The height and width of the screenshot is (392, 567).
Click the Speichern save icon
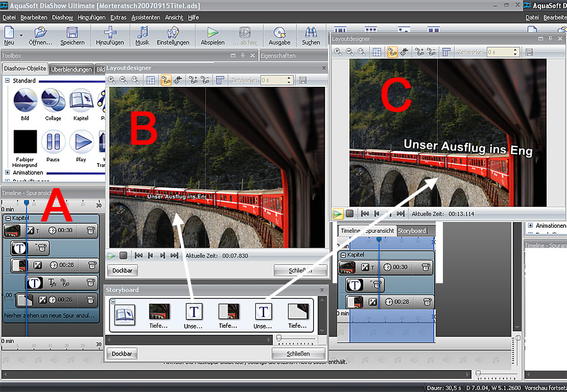pyautogui.click(x=72, y=33)
